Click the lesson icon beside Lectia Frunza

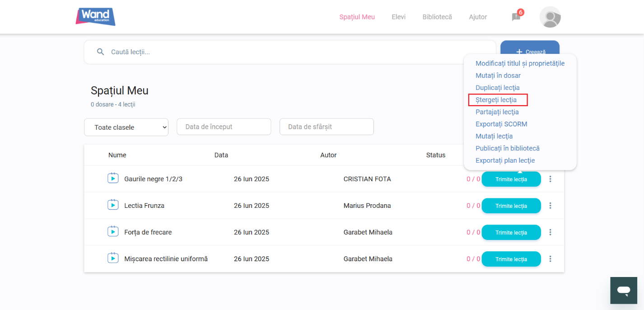coord(113,205)
